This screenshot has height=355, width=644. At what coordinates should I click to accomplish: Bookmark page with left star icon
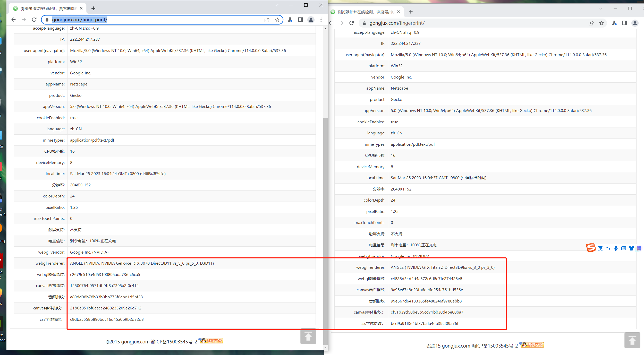tap(277, 20)
